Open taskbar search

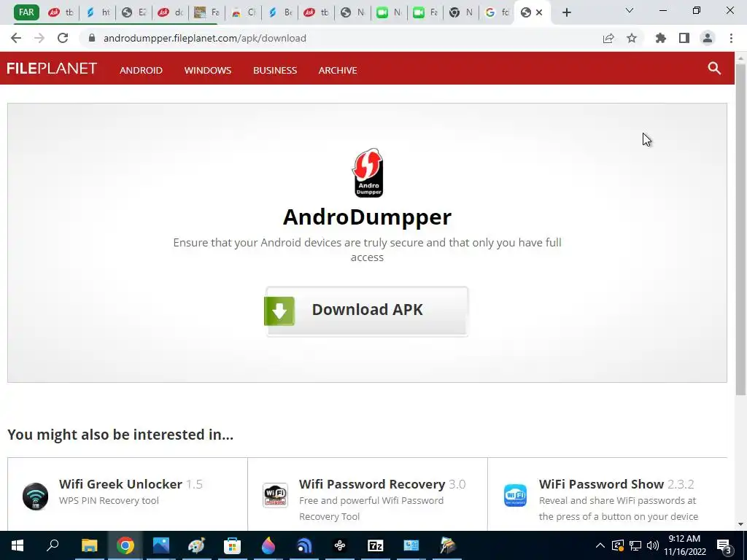click(x=53, y=545)
